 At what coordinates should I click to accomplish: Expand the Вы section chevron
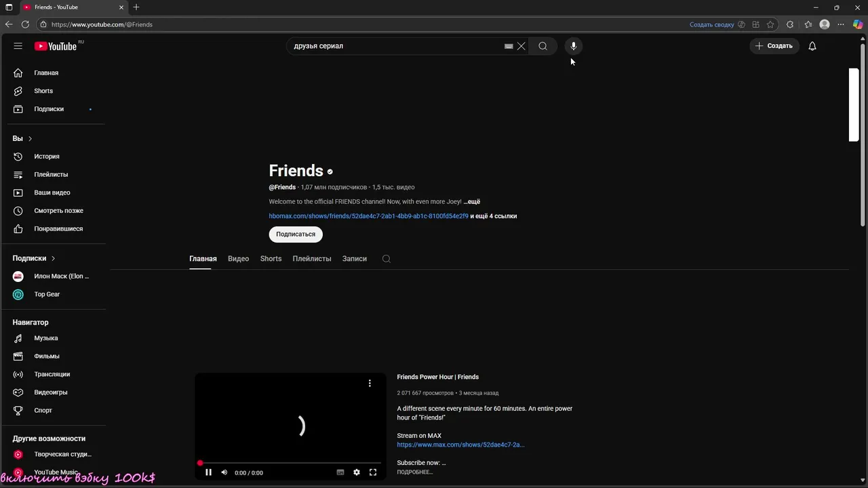coord(30,138)
